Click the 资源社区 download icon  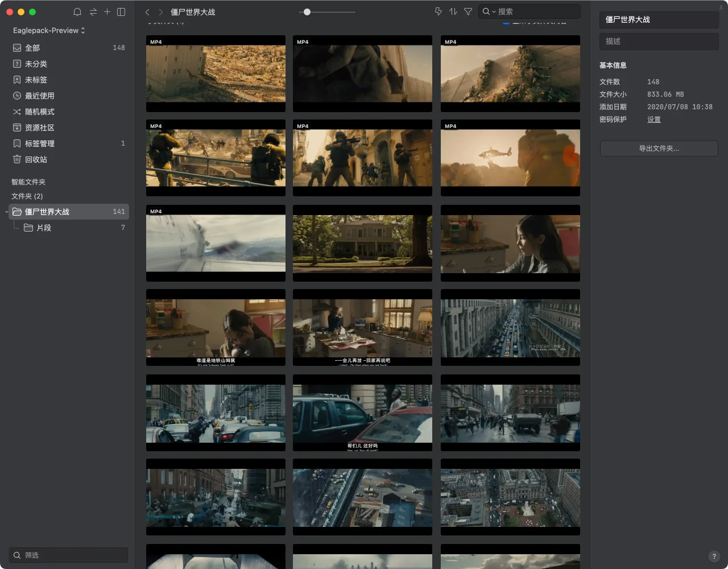[x=17, y=127]
